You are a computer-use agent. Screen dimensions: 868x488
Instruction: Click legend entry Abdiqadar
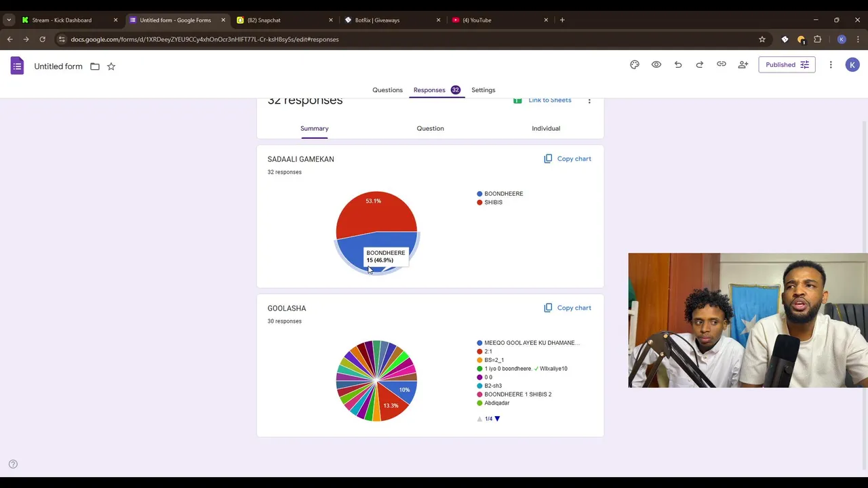(x=497, y=403)
